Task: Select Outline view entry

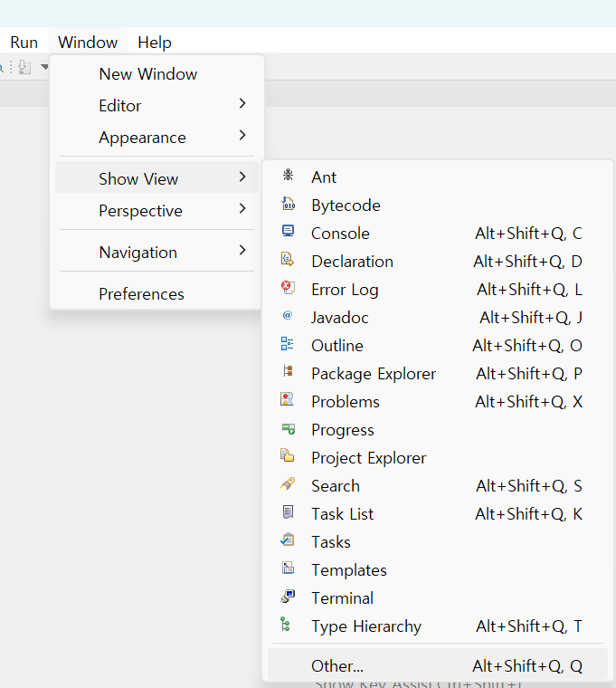Action: click(438, 346)
